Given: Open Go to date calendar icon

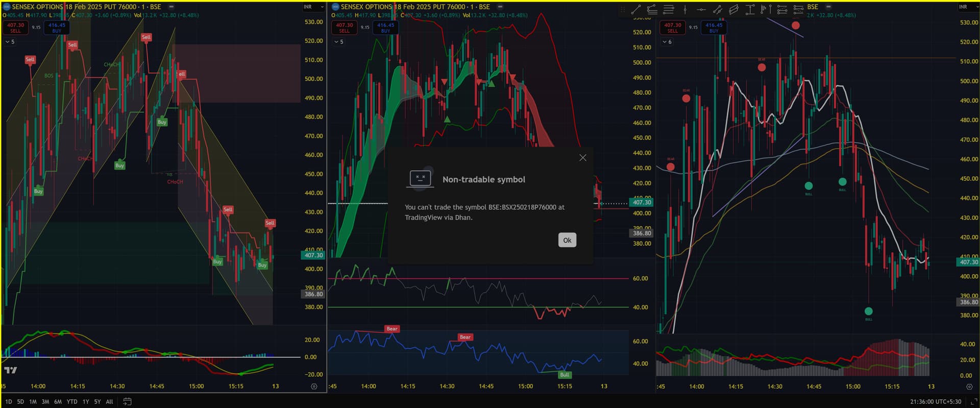Looking at the screenshot, I should pyautogui.click(x=127, y=401).
